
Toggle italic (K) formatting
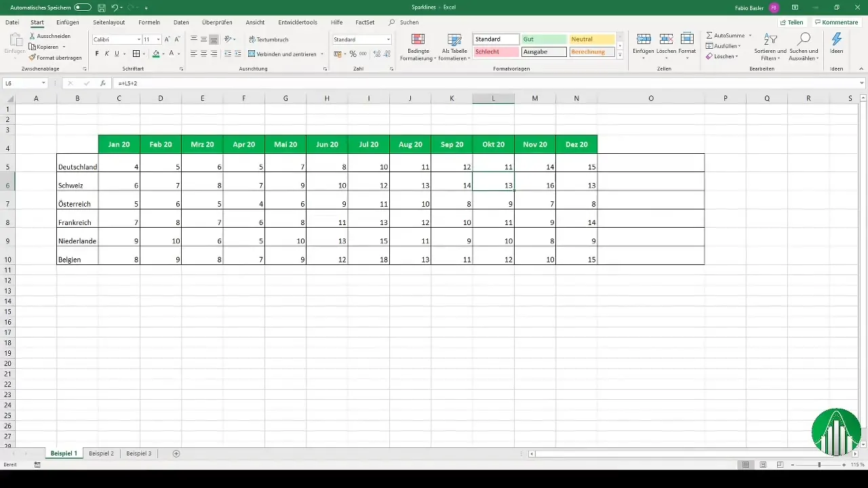106,54
